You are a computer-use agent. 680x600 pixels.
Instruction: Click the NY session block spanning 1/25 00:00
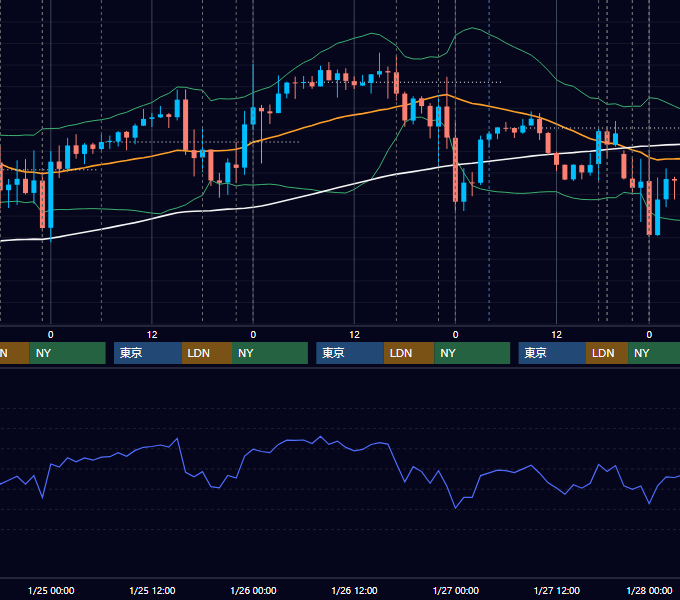click(x=68, y=353)
